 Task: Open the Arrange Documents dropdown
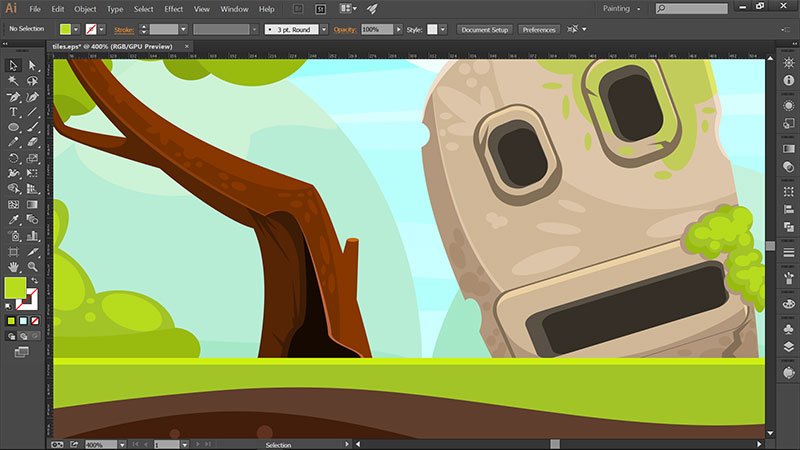pyautogui.click(x=348, y=9)
